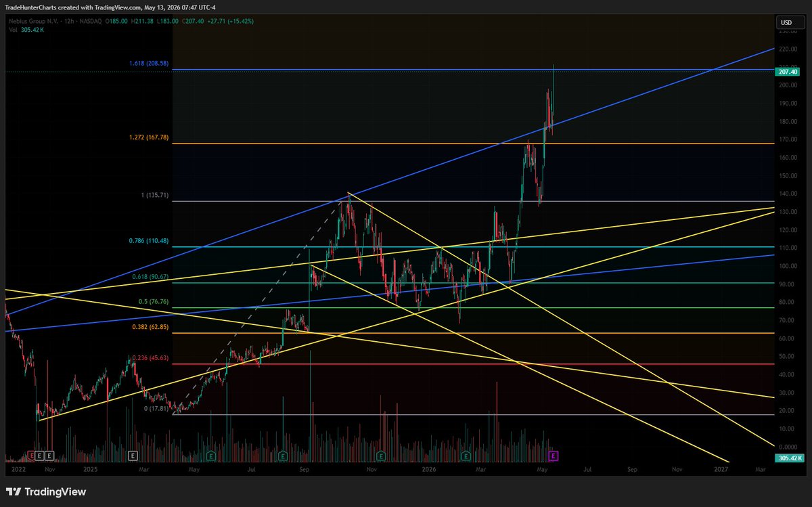The height and width of the screenshot is (507, 812).
Task: Select the 1.272 (167.78) Fibonacci label
Action: click(x=148, y=137)
